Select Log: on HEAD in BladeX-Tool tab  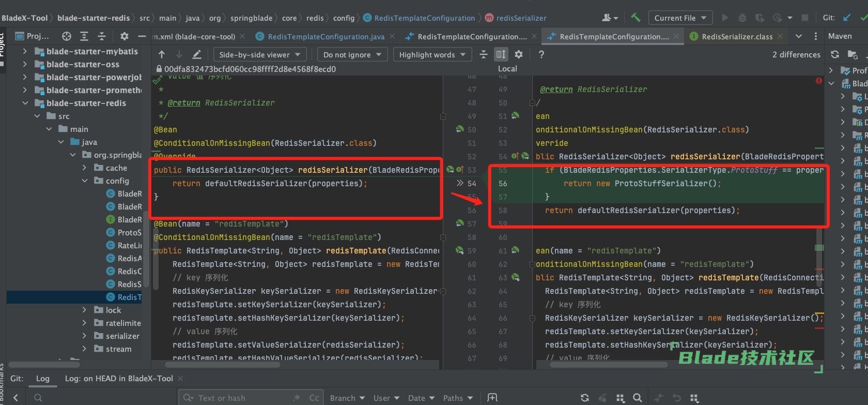(x=119, y=378)
